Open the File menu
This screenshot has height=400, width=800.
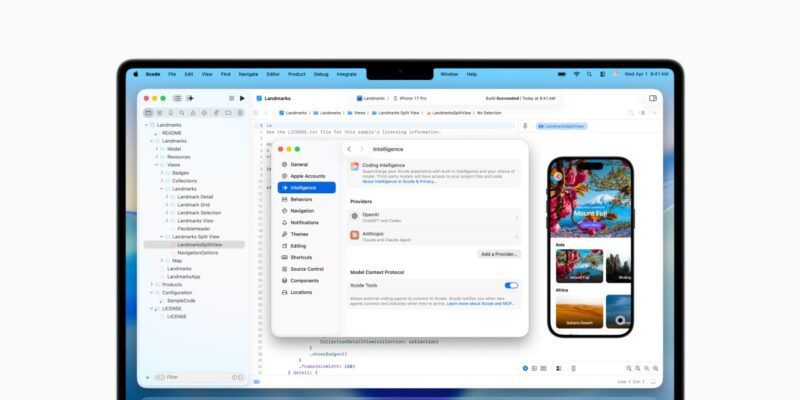click(x=172, y=74)
